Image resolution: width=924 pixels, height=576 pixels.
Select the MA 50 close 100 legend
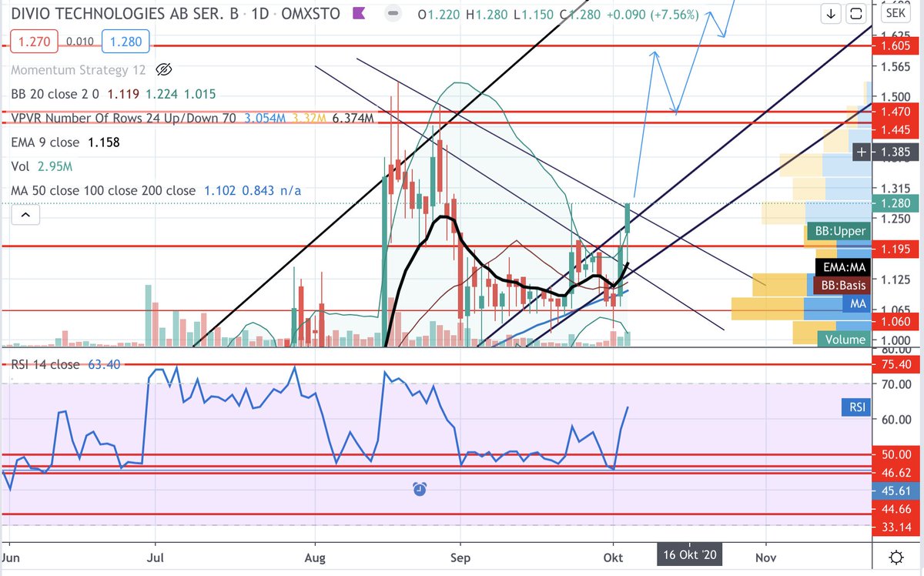click(x=104, y=190)
